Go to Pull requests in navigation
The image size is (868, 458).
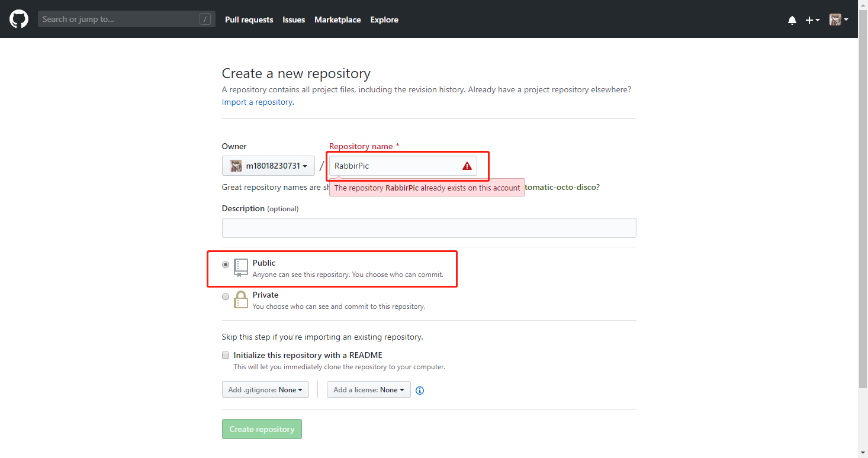(x=249, y=20)
